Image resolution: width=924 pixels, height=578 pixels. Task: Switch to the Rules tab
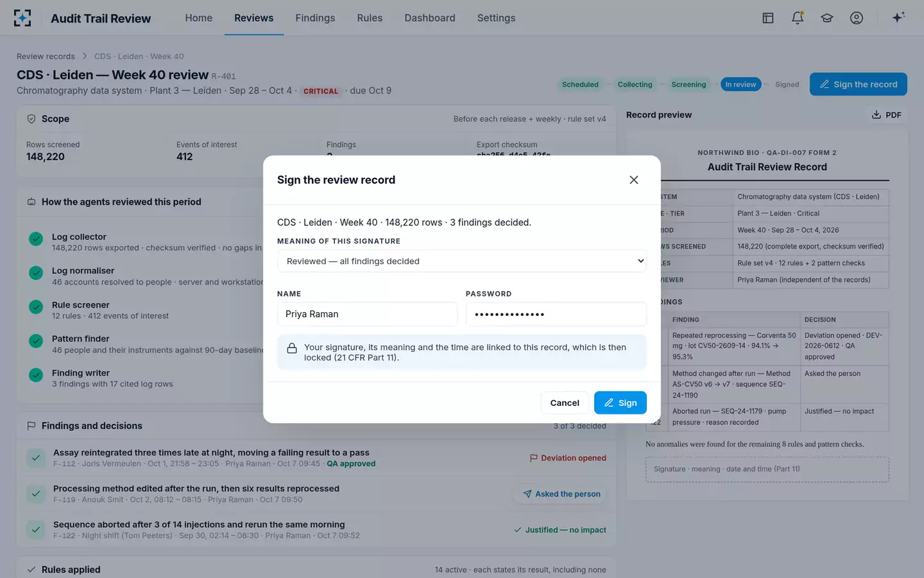370,18
